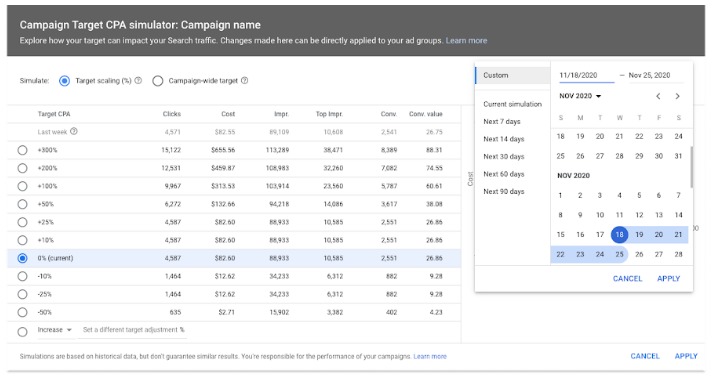
Task: Click the Target CPA column header
Action: [x=54, y=114]
